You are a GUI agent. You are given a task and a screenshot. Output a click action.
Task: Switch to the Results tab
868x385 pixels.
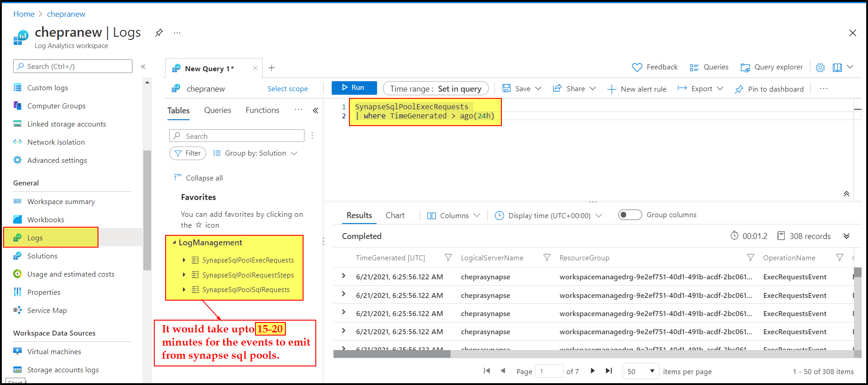coord(359,215)
